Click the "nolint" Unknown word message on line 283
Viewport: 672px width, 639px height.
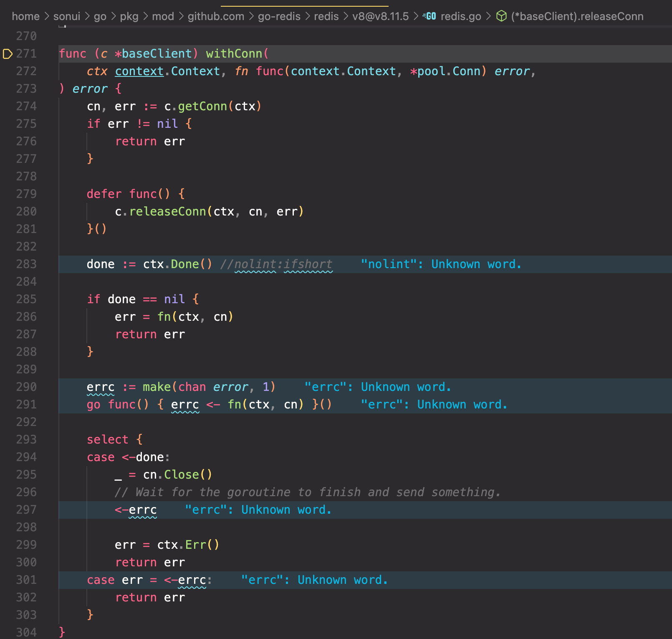coord(441,264)
